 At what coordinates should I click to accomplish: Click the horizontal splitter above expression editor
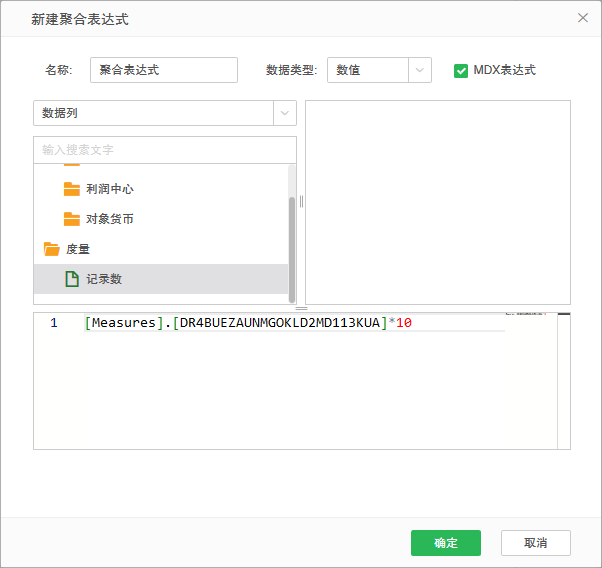(301, 308)
